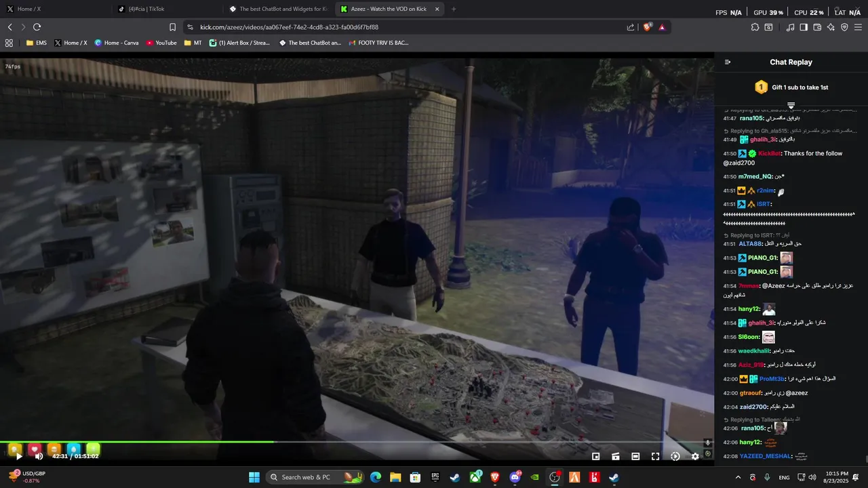
Task: Open Home / X bookmark
Action: (x=71, y=43)
